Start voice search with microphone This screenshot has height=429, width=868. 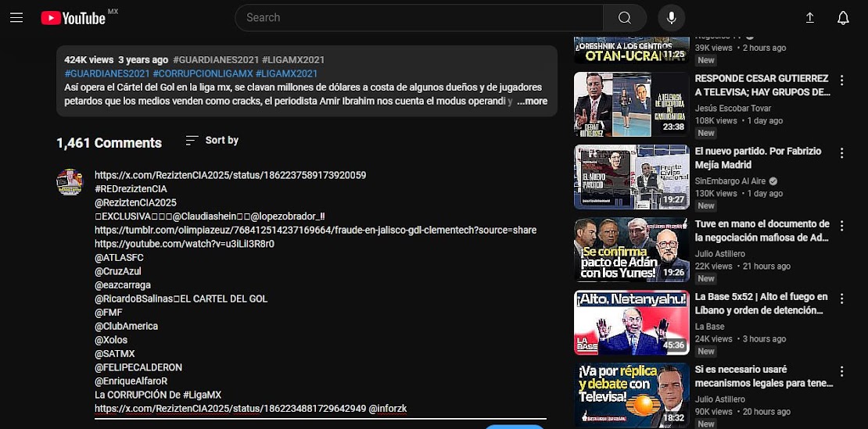coord(672,18)
